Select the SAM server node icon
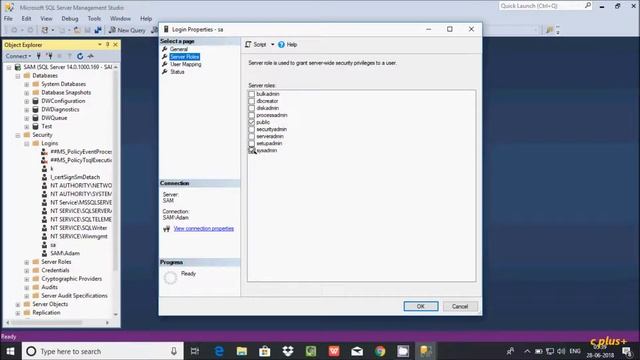The height and width of the screenshot is (360, 640). (18, 67)
